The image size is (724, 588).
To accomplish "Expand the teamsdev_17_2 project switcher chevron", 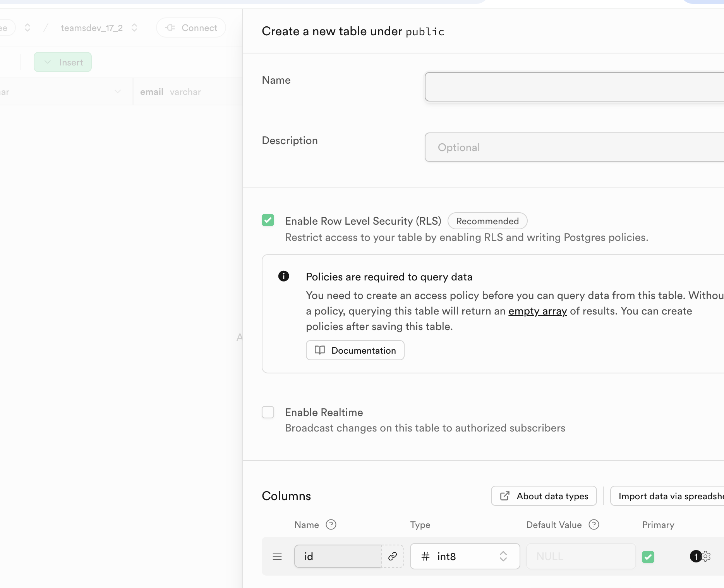I will coord(134,28).
